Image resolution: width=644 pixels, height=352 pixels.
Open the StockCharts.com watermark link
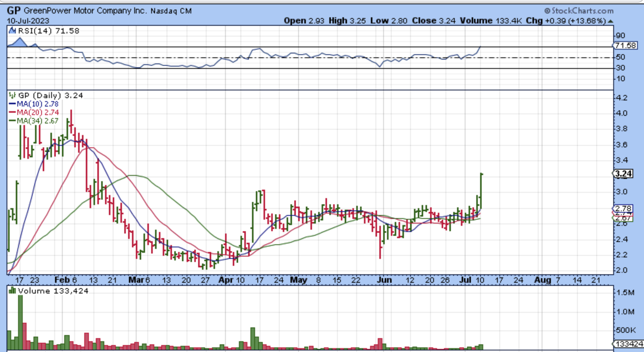pos(582,11)
